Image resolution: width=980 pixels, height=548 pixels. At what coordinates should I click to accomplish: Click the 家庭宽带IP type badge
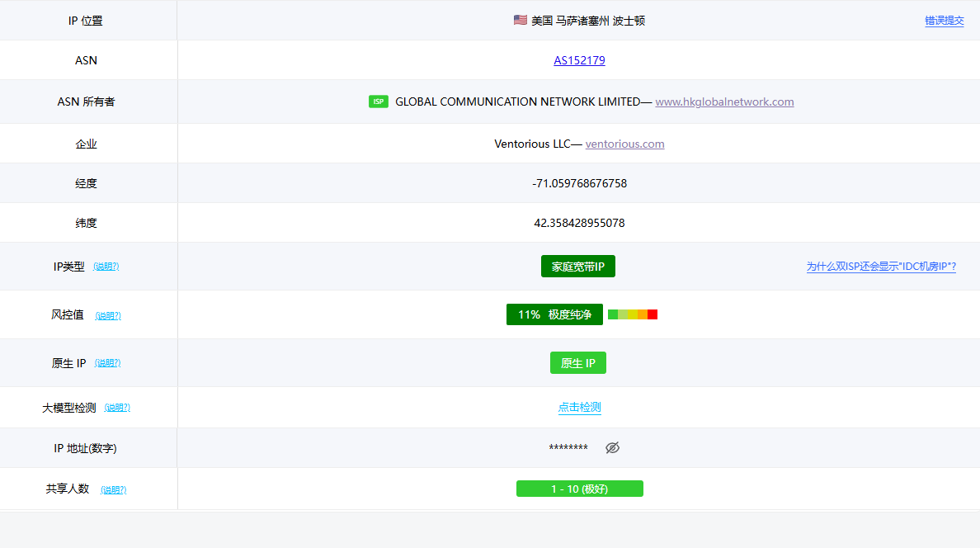(578, 267)
